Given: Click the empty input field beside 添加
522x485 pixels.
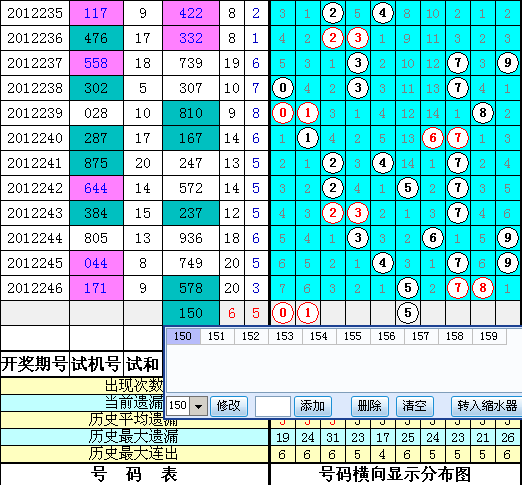Looking at the screenshot, I should click(x=273, y=406).
